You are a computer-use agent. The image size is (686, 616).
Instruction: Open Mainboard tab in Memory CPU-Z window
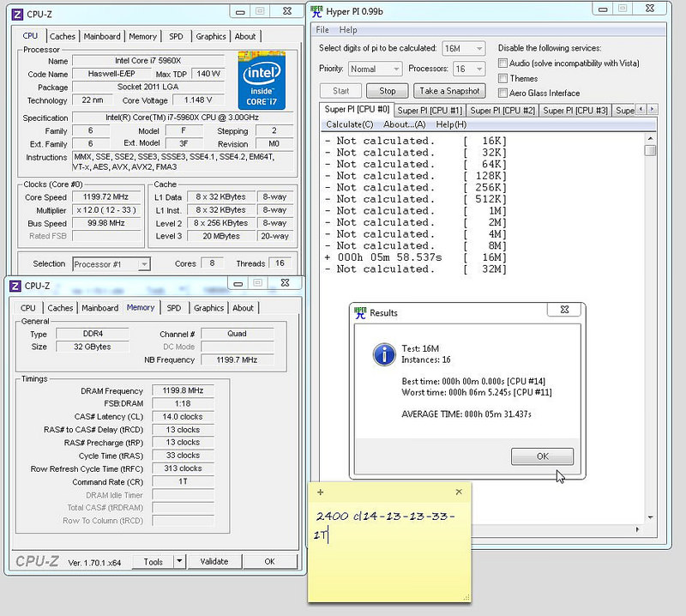99,308
